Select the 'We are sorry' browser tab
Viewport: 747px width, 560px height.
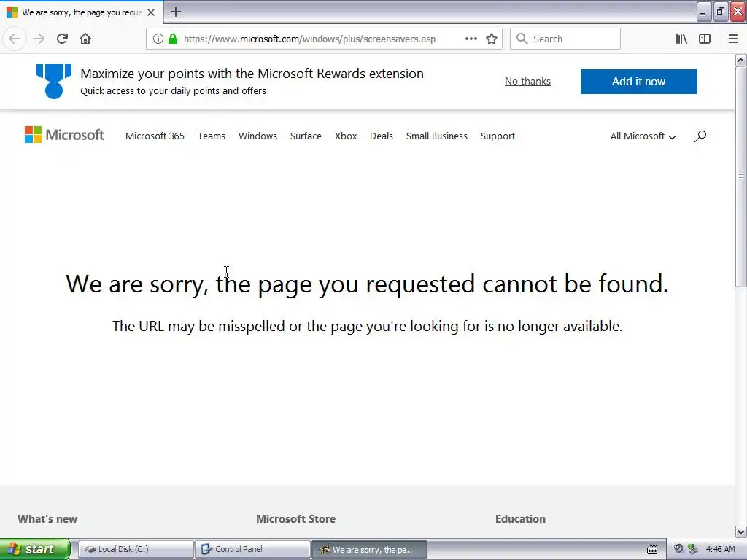pyautogui.click(x=82, y=12)
